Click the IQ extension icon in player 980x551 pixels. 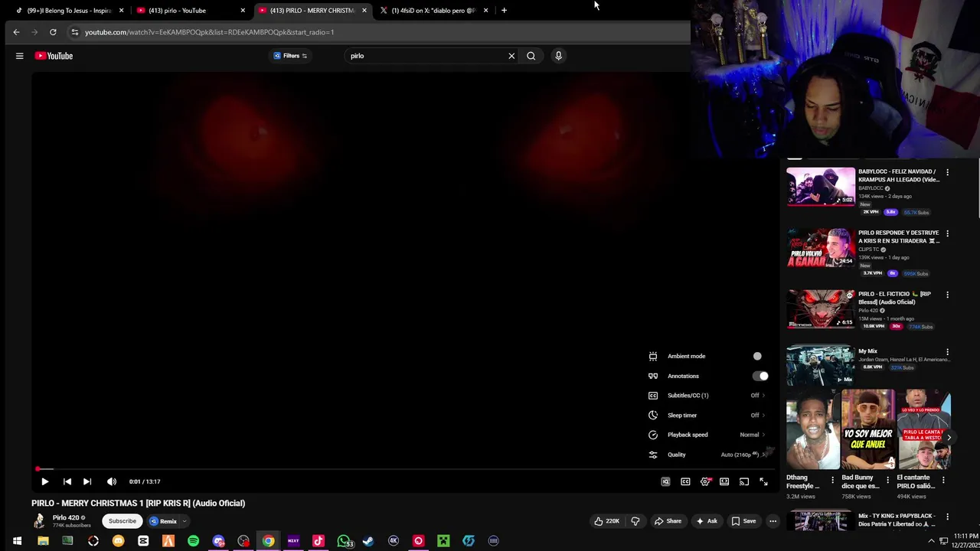665,481
